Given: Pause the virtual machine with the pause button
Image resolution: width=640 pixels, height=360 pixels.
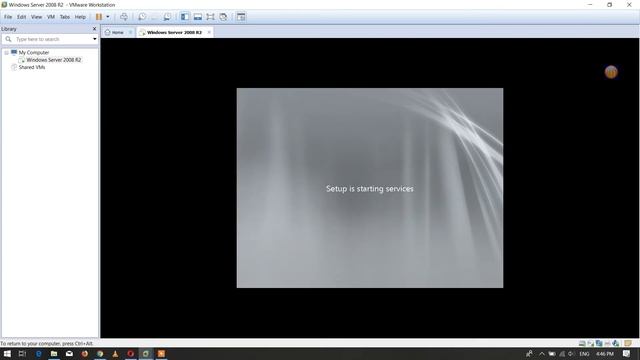Looking at the screenshot, I should coord(99,17).
